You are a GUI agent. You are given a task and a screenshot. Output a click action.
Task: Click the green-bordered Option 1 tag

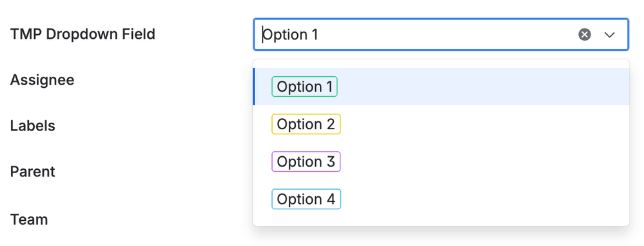point(304,87)
